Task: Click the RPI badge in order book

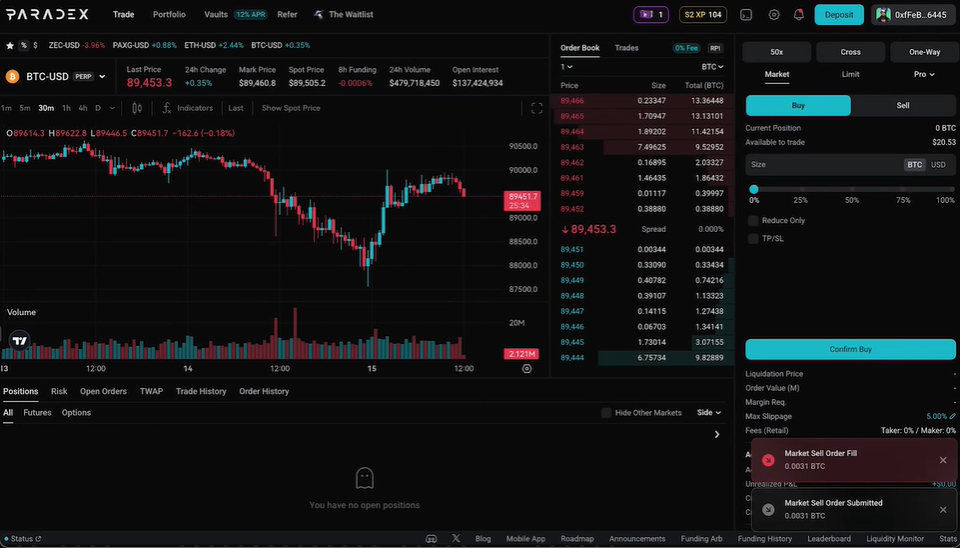Action: (715, 48)
